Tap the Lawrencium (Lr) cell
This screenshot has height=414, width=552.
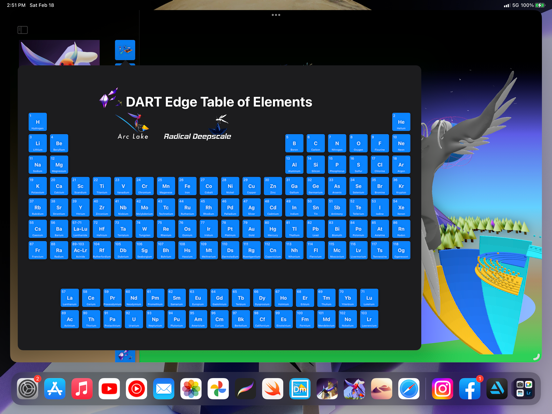[x=369, y=319]
